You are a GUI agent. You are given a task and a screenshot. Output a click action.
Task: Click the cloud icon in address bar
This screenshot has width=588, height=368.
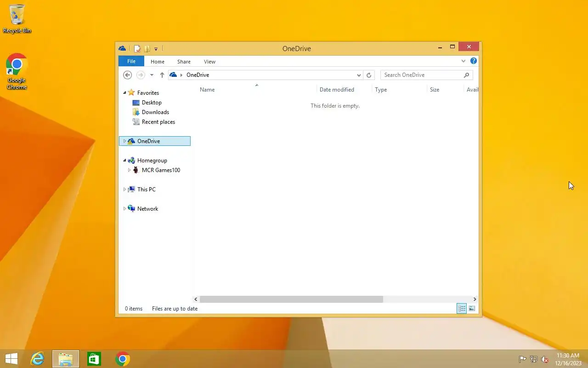pos(173,75)
